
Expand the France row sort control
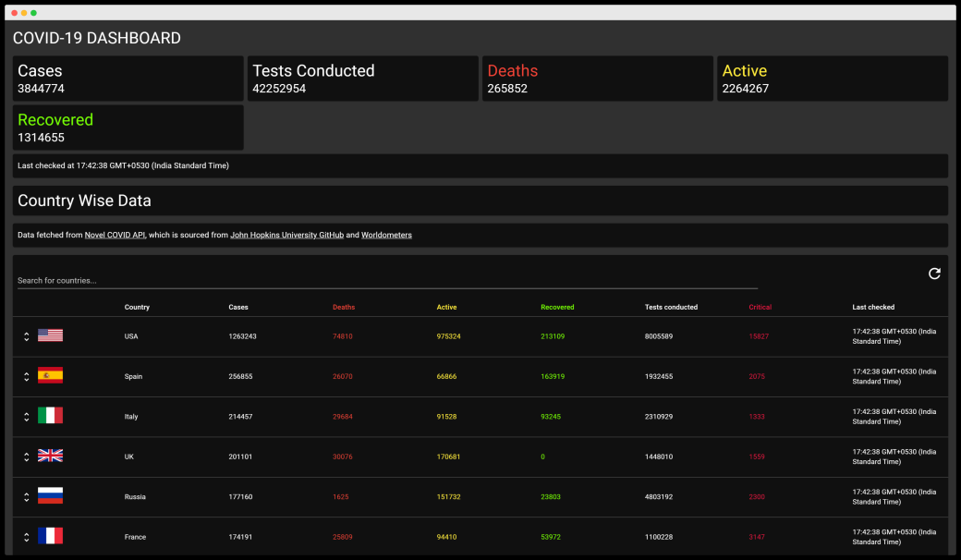coord(26,536)
